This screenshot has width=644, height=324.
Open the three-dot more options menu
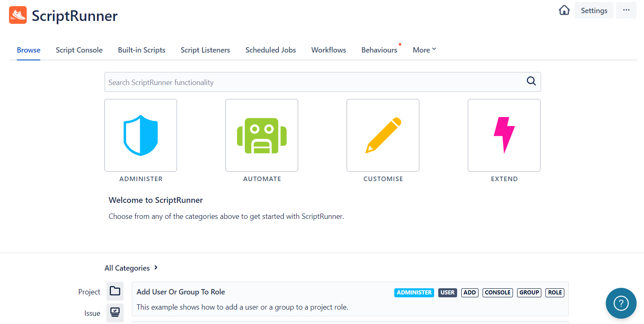coord(626,10)
